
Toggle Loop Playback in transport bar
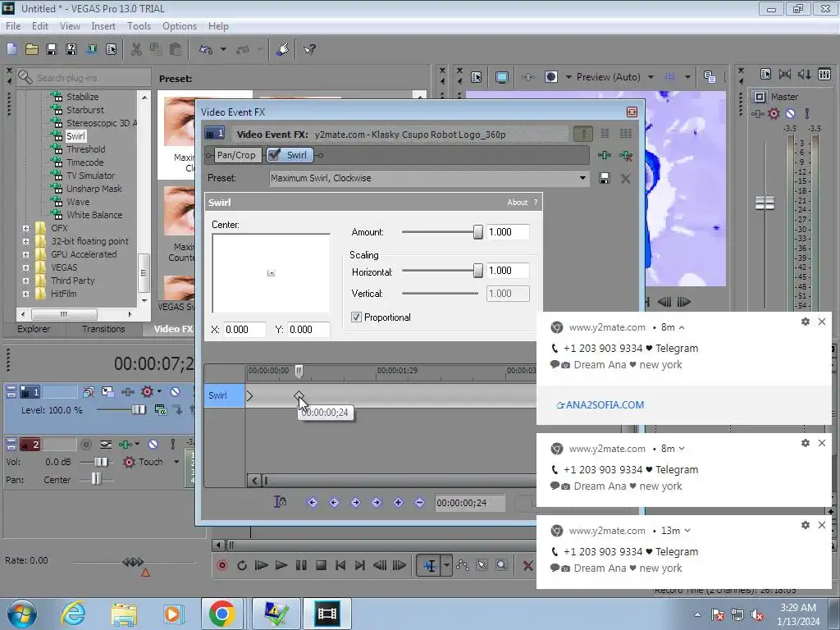(242, 565)
